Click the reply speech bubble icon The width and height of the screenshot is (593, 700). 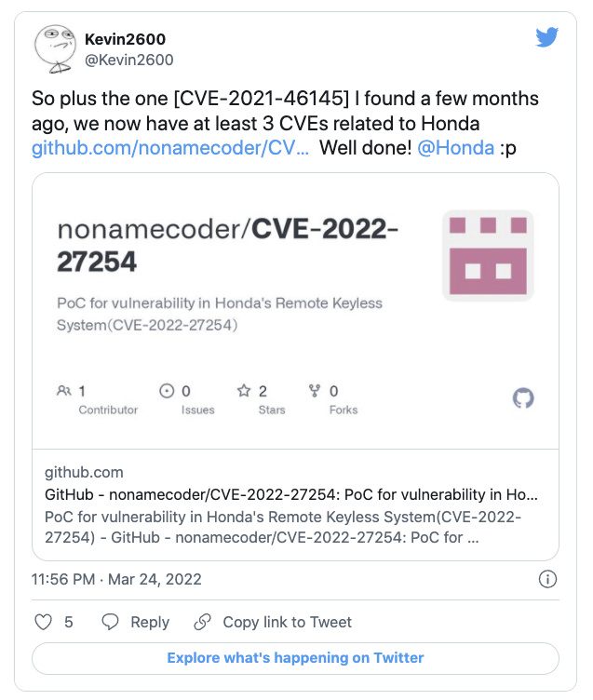[111, 622]
